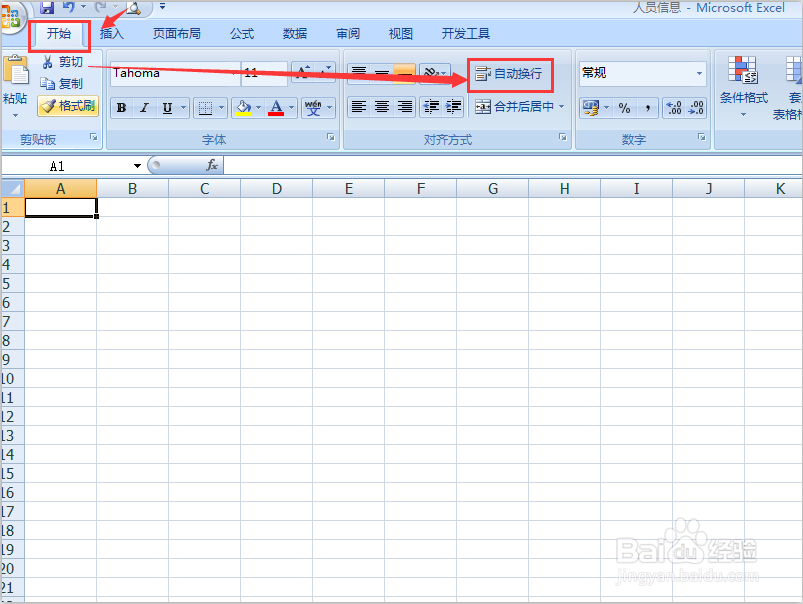Image resolution: width=803 pixels, height=604 pixels.
Task: Toggle bottom vertical alignment
Action: click(405, 73)
